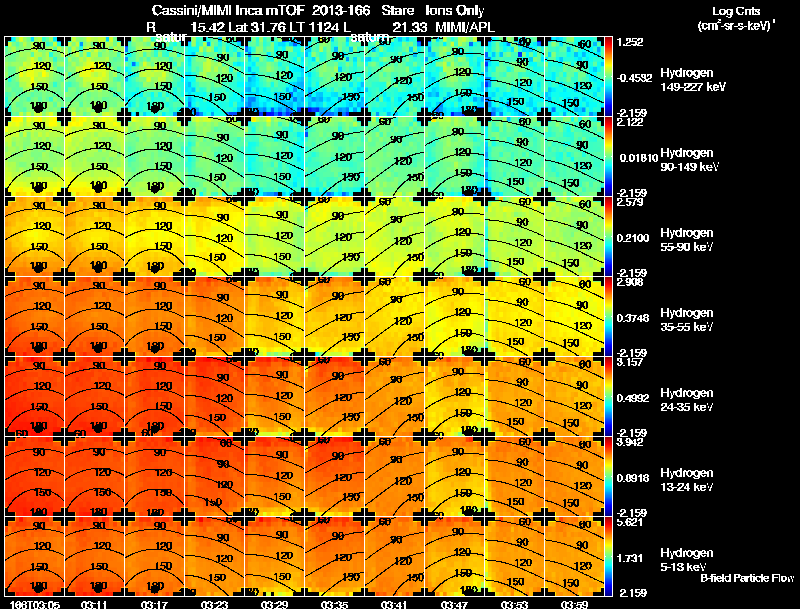Open the 24-35 keV panel at 03:23
This screenshot has width=800, height=609.
215,397
